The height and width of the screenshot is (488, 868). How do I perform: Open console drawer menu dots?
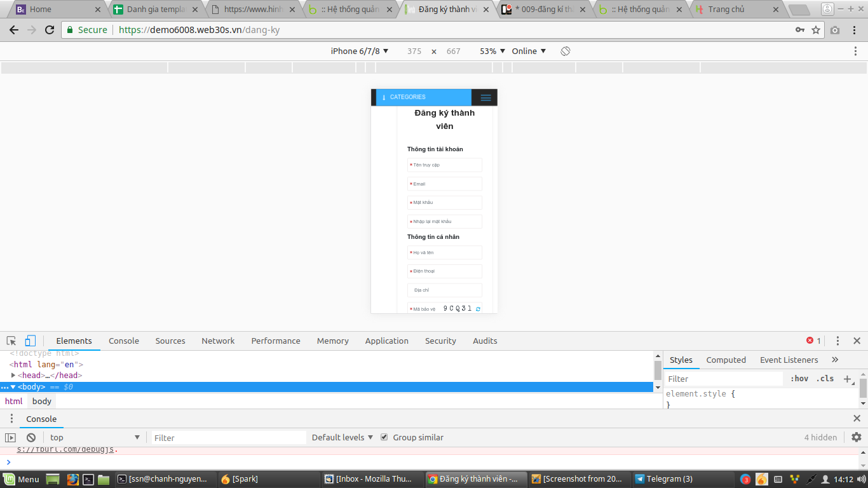11,419
